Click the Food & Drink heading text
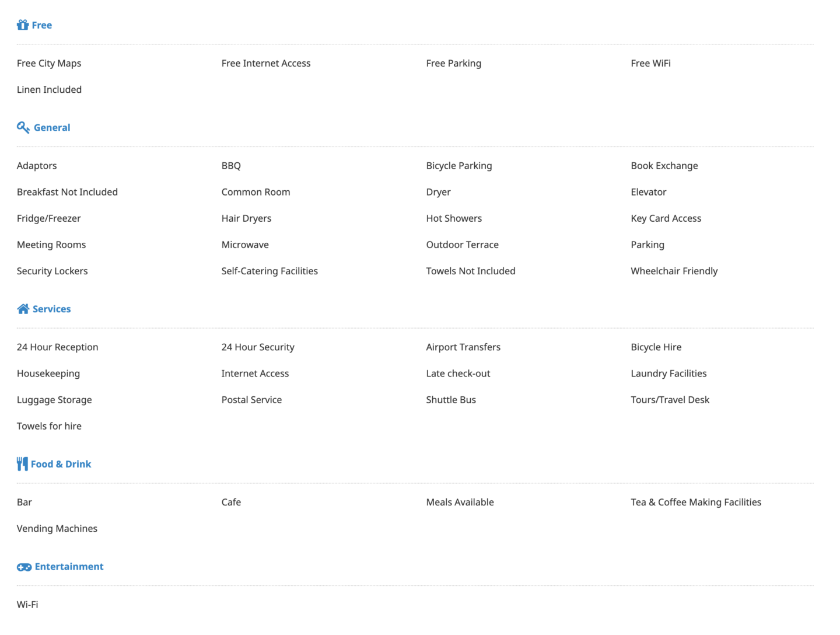840x635 pixels. (x=61, y=464)
